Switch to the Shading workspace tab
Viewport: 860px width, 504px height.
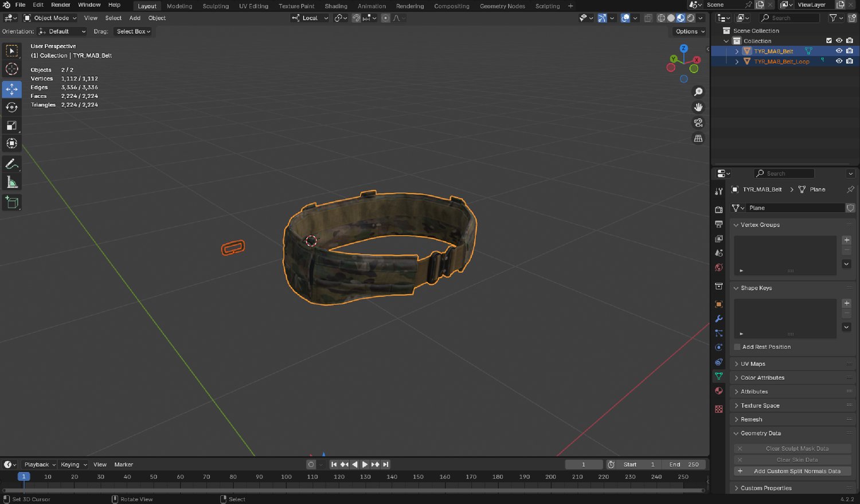point(336,6)
